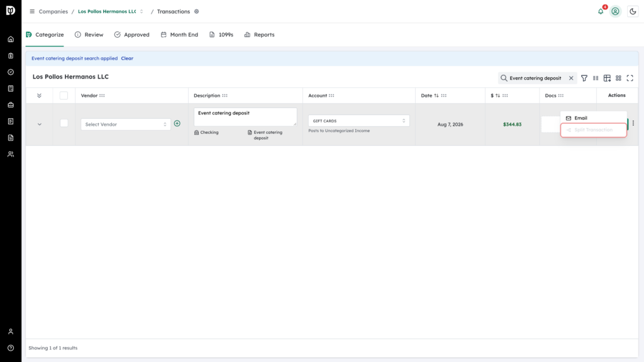Viewport: 644px width, 362px height.
Task: Check the Event catering deposit row checkbox
Action: click(x=64, y=123)
